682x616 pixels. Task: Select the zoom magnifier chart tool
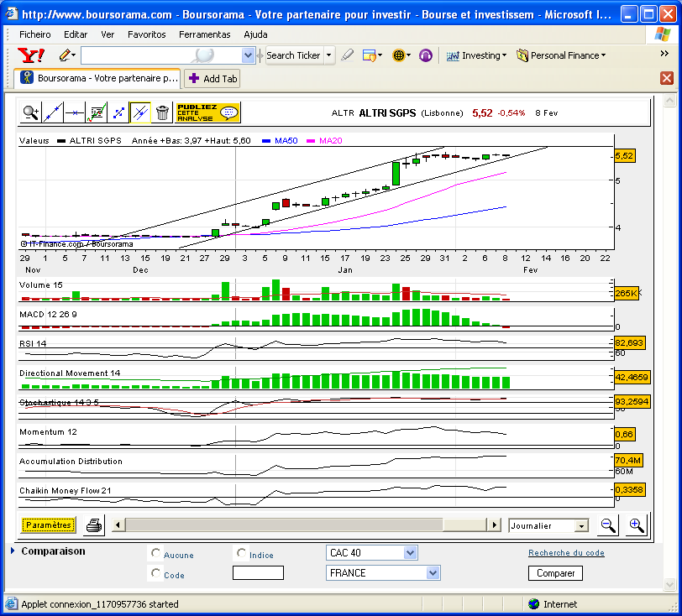tap(31, 112)
